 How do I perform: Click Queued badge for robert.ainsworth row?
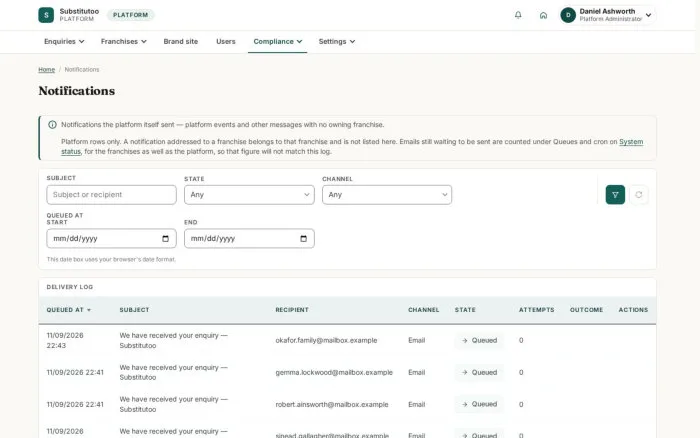(479, 404)
